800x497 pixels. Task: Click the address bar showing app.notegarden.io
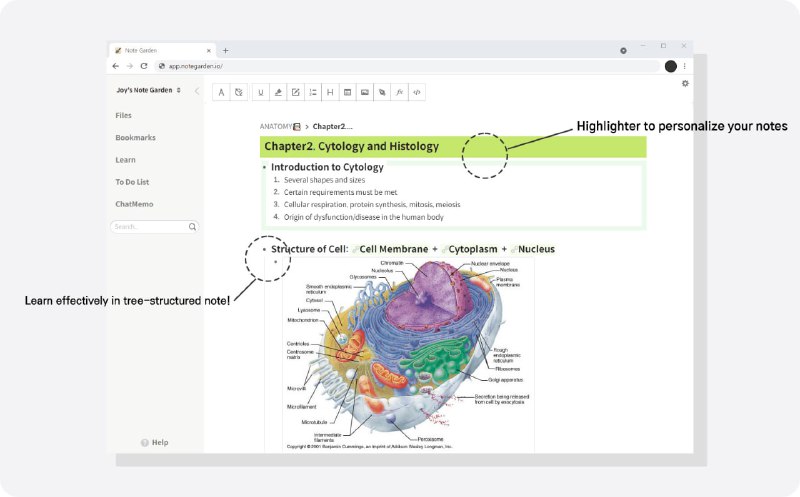coord(407,66)
